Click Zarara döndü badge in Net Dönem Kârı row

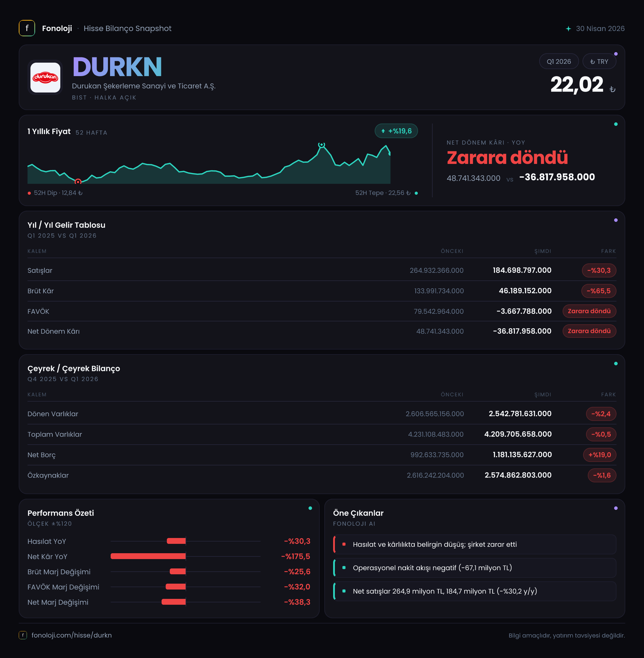tap(589, 331)
